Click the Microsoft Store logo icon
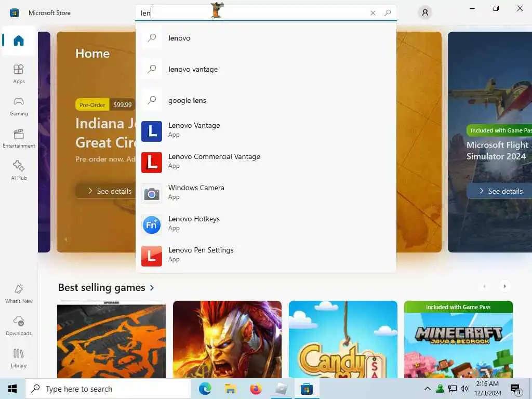 tap(14, 13)
